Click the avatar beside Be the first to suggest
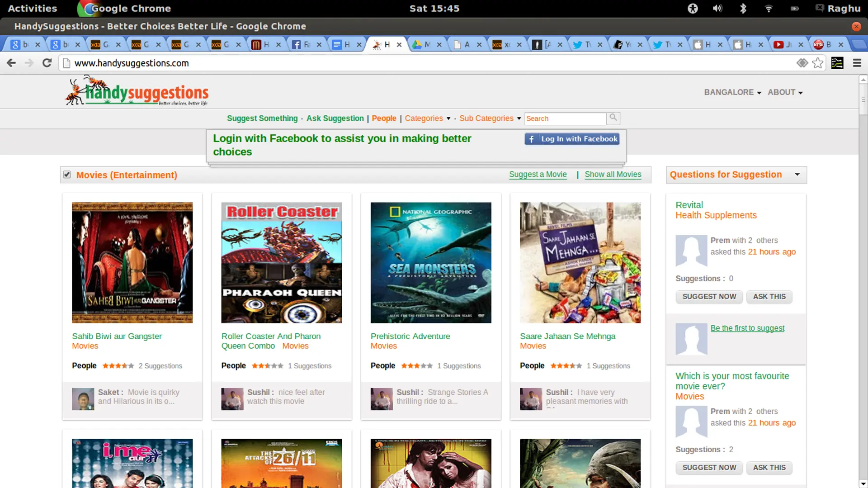868x488 pixels. [x=691, y=339]
